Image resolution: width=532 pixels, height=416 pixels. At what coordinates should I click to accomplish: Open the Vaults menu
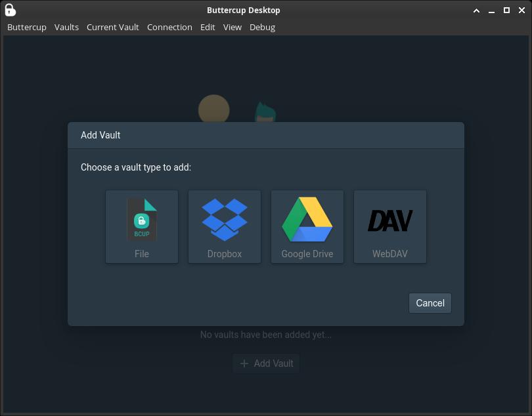[x=66, y=27]
